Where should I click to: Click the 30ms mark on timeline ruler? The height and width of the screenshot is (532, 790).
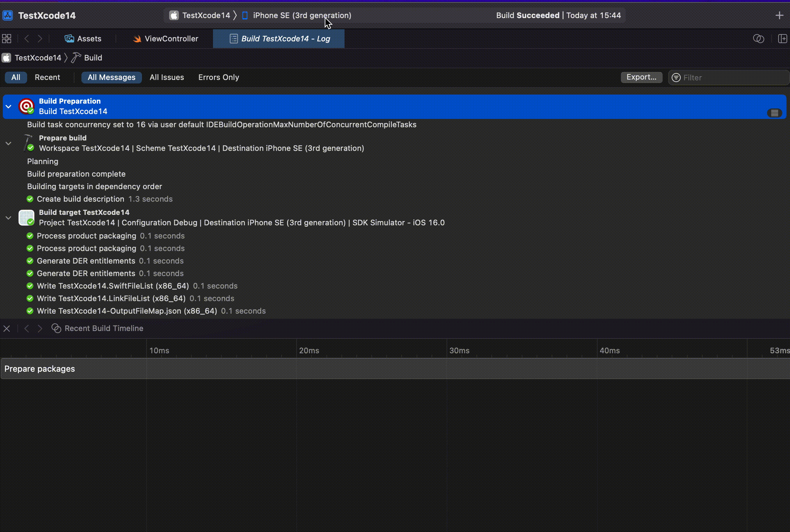459,350
